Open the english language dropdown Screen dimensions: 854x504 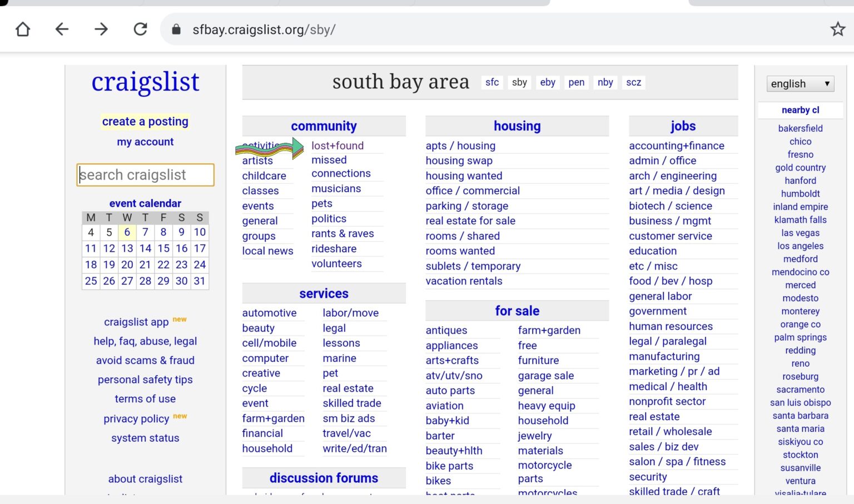tap(800, 84)
